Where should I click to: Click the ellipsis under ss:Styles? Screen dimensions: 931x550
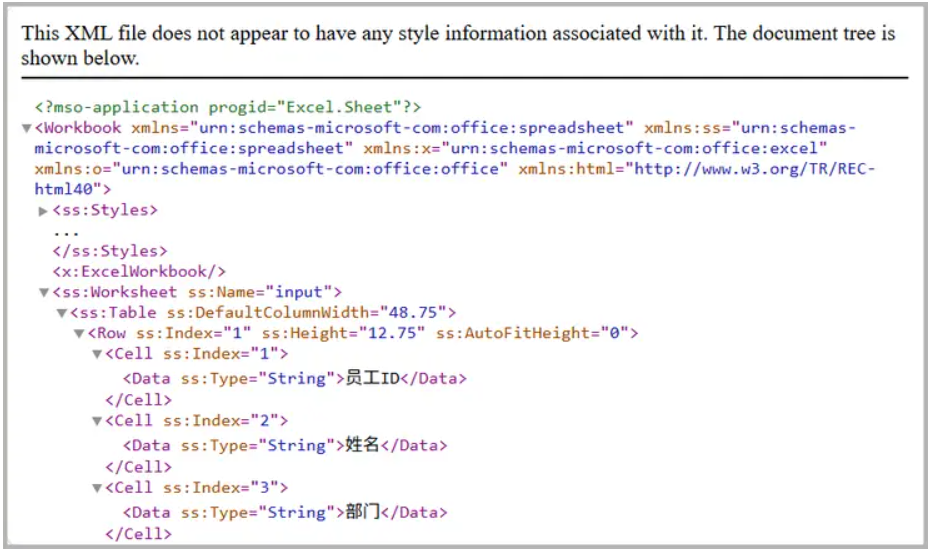coord(66,231)
